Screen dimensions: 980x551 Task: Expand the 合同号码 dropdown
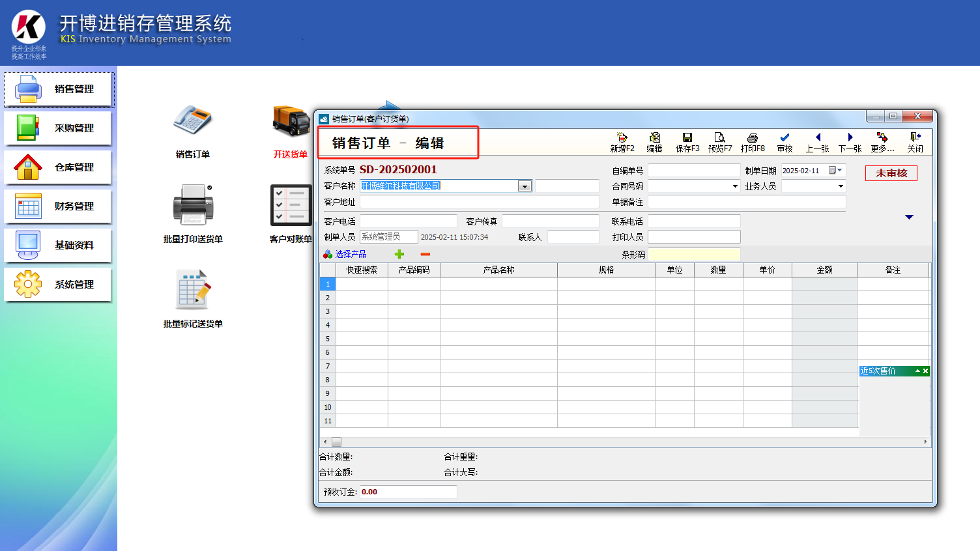tap(735, 186)
